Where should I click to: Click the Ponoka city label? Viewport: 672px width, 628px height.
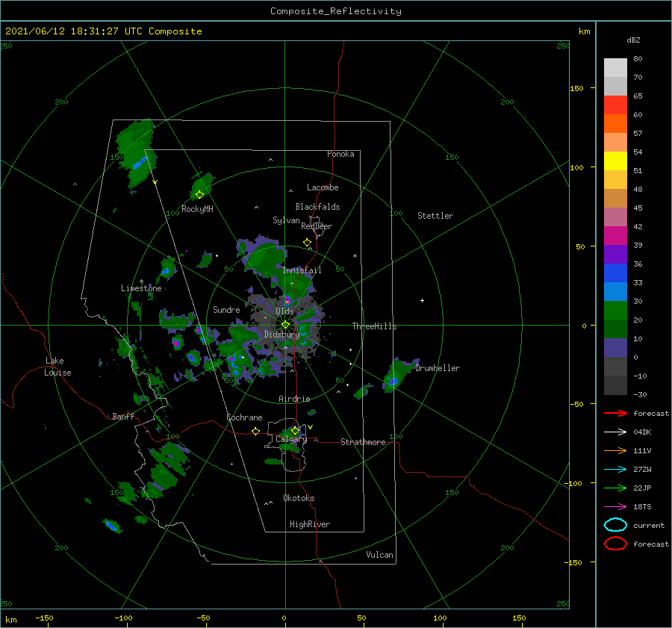coord(340,154)
